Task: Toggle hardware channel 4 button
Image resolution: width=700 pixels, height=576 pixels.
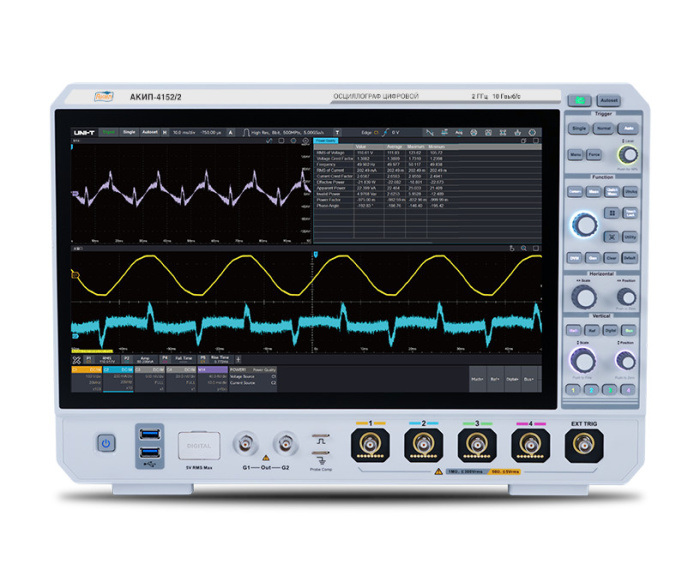Action: [628, 390]
